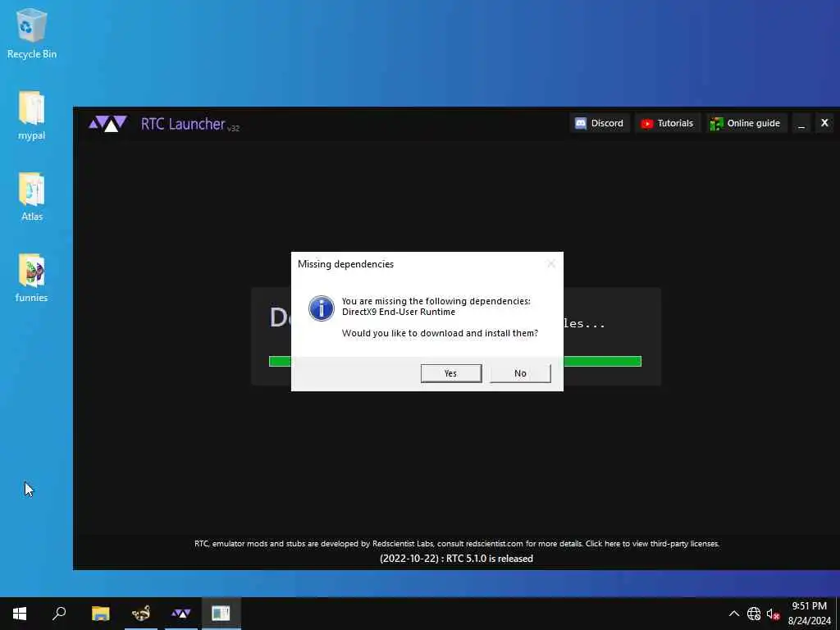Select the Atlas folder on the desktop
Viewport: 840px width, 630px height.
pos(32,197)
